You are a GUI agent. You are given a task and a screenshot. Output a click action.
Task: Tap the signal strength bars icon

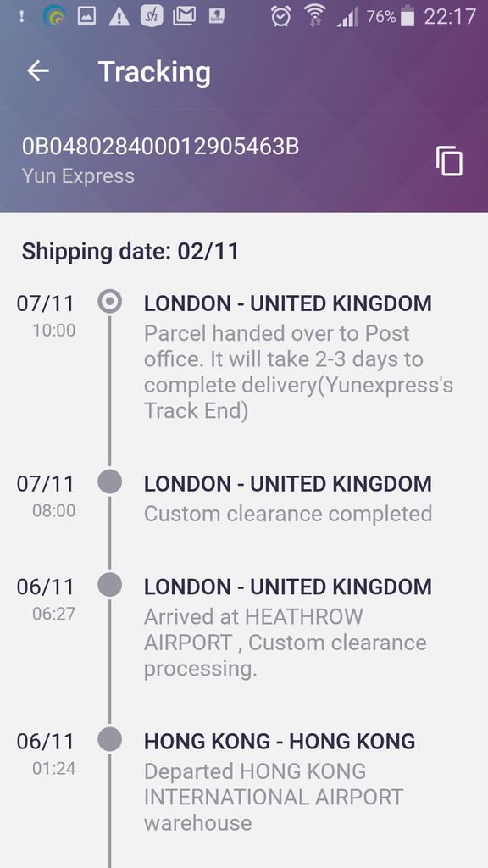pos(348,17)
